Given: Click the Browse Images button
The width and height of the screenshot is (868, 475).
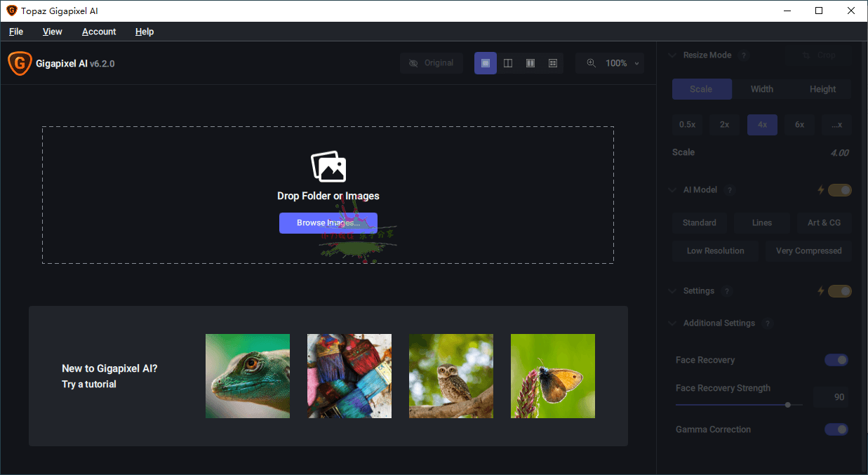Looking at the screenshot, I should [328, 223].
